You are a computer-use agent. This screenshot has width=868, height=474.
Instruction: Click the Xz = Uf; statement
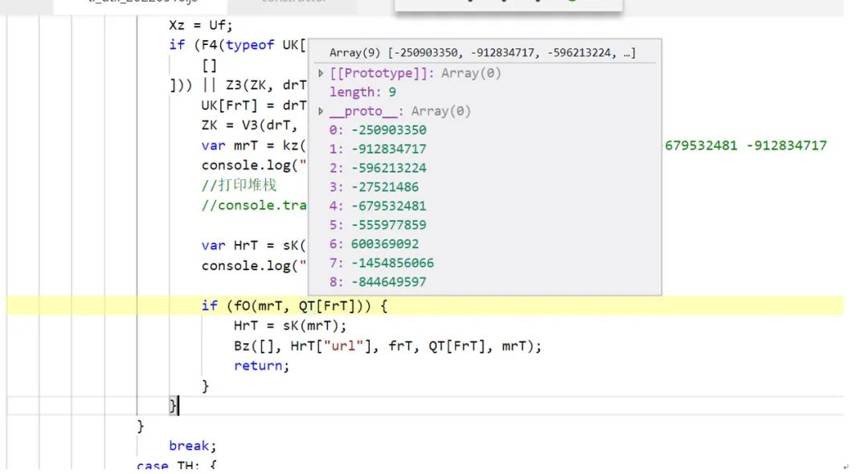[x=201, y=25]
